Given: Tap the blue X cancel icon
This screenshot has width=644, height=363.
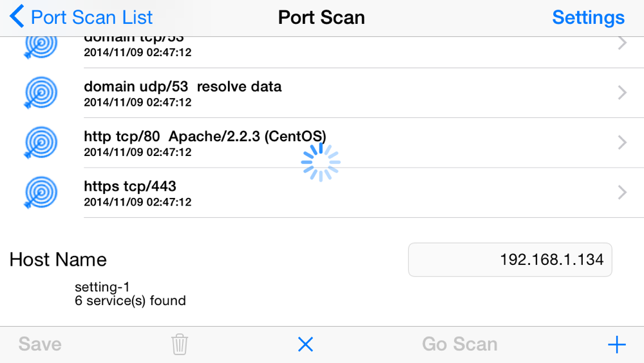Looking at the screenshot, I should pyautogui.click(x=306, y=344).
